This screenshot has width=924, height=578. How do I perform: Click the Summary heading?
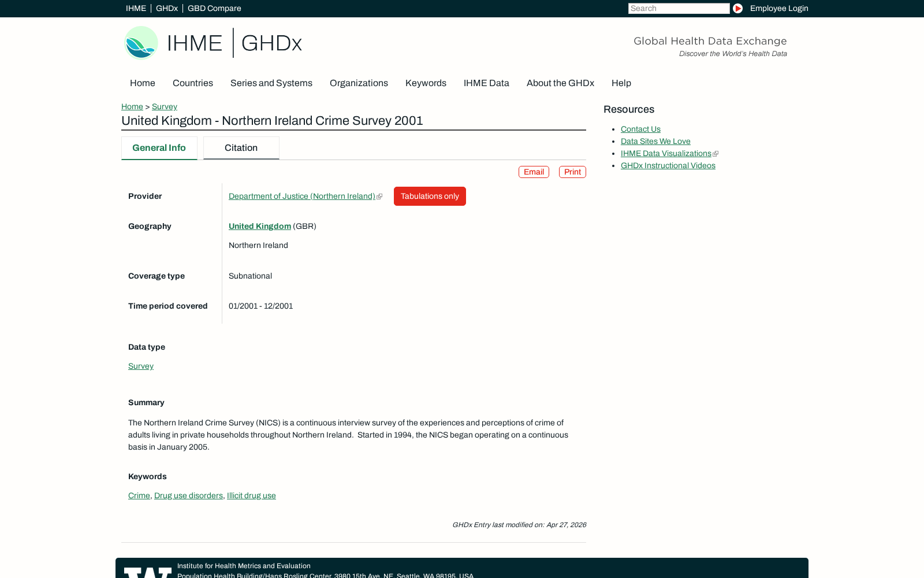pyautogui.click(x=146, y=402)
